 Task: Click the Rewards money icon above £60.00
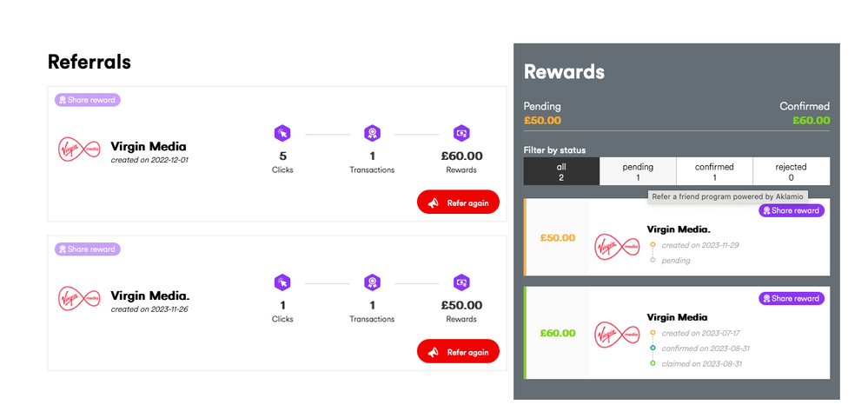461,133
